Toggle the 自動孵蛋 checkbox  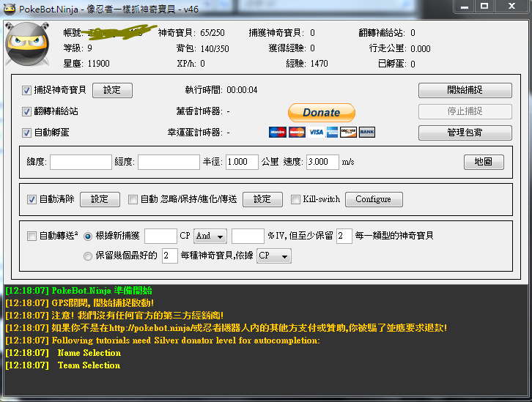27,133
